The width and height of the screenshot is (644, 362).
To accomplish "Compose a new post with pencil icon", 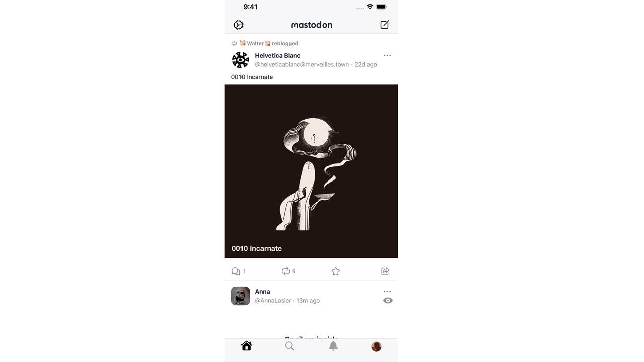I will [385, 25].
